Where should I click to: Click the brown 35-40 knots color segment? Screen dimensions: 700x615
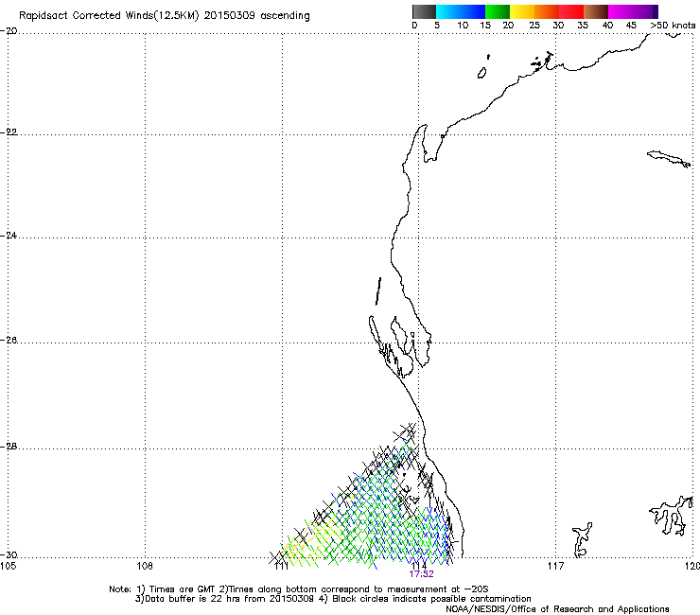coord(596,11)
